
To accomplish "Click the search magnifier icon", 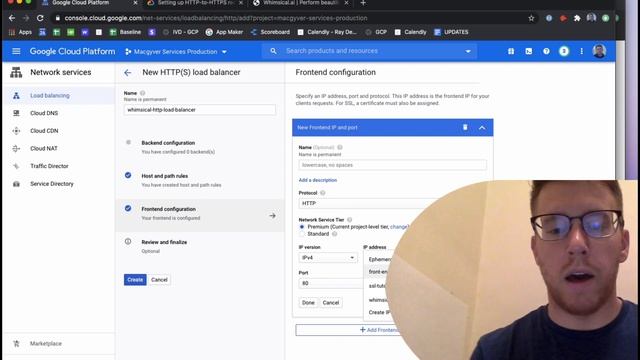I will tap(273, 51).
